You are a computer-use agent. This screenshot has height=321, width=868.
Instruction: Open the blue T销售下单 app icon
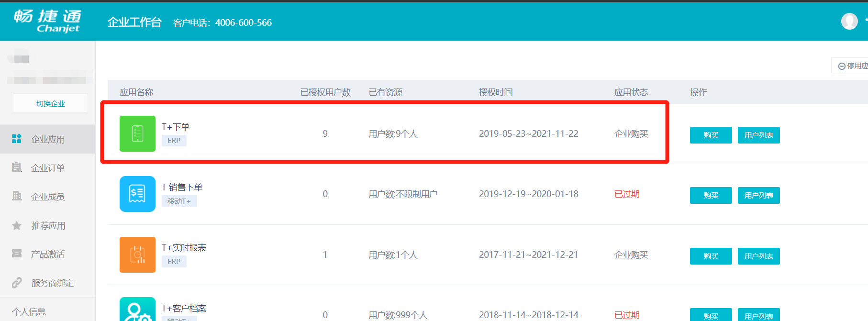coord(137,194)
